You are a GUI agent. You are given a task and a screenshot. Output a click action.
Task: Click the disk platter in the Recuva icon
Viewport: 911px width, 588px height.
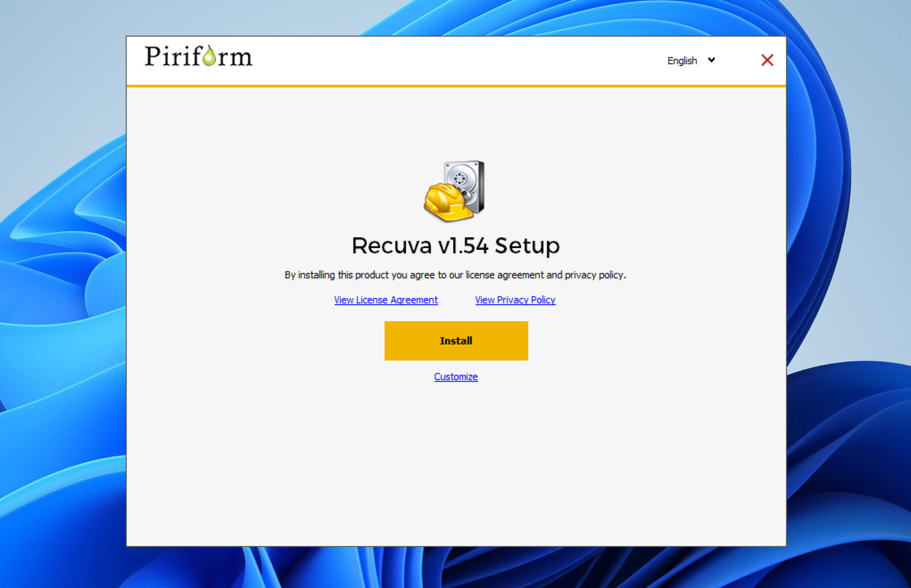coord(460,178)
